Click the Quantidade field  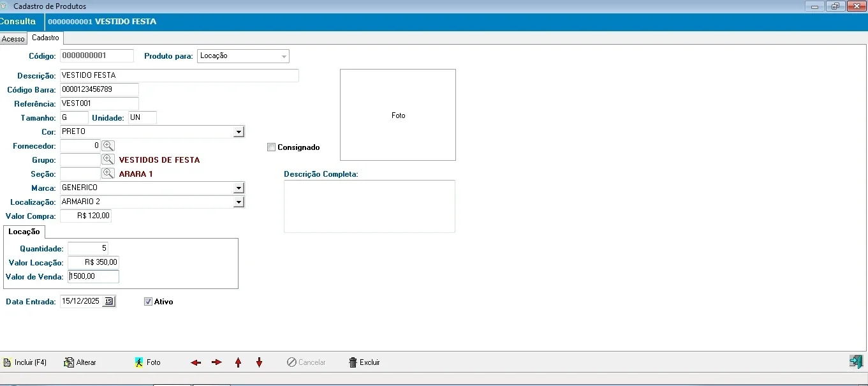[88, 248]
